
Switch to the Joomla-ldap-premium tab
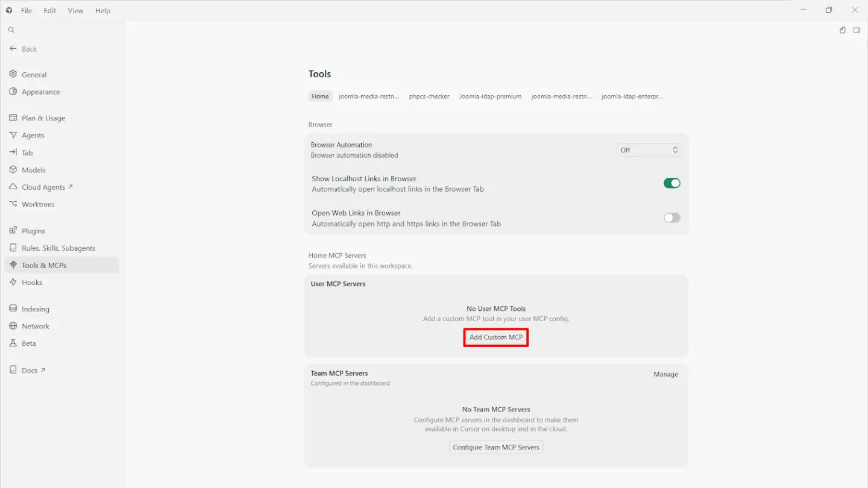pos(490,96)
